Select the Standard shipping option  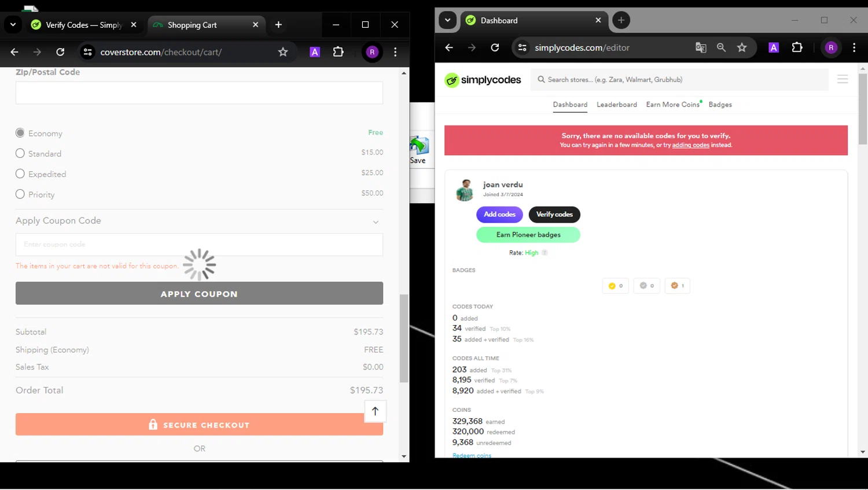(x=20, y=153)
